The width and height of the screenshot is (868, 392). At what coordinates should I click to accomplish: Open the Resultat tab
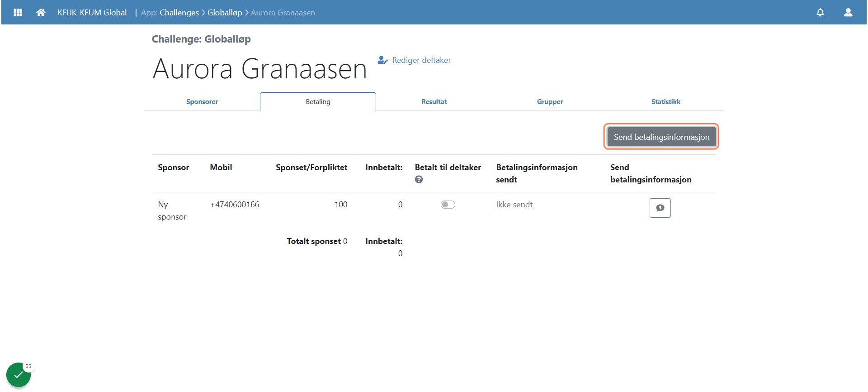[434, 102]
